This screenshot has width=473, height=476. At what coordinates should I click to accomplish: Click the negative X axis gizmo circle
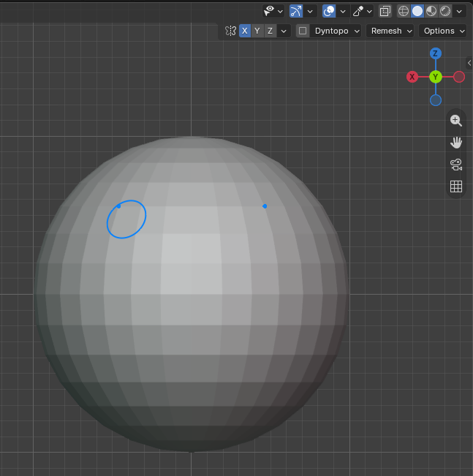coord(458,77)
